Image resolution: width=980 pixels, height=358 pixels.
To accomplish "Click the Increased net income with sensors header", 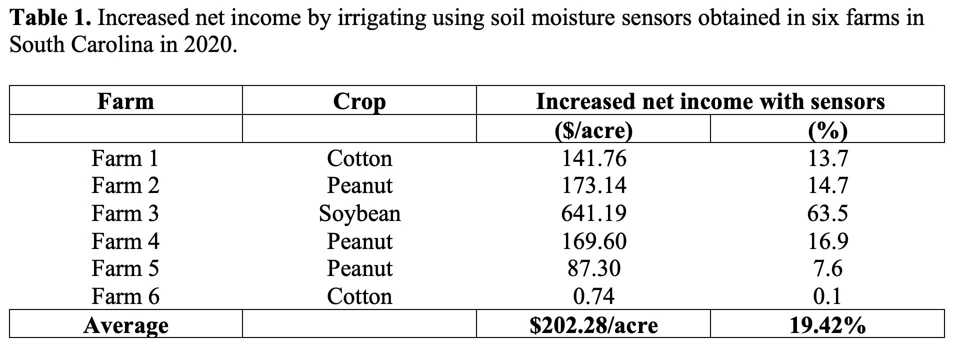I will [x=710, y=101].
